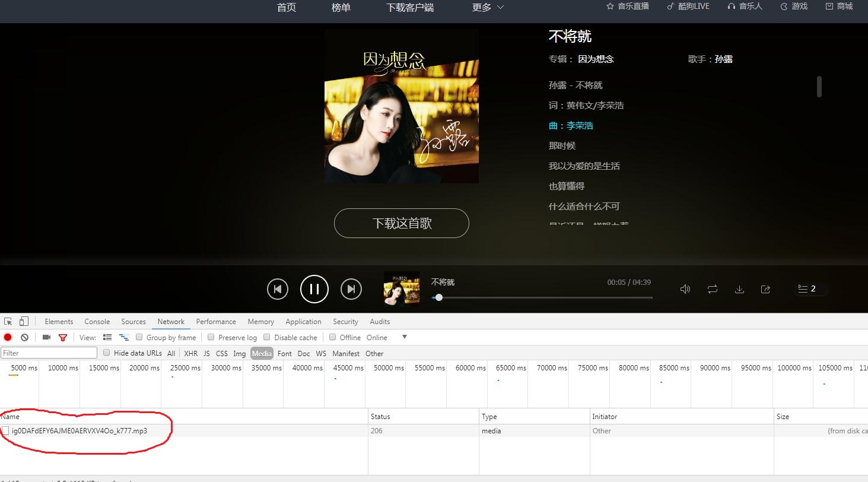Clear all network requests
Viewport: 868px width, 482px height.
pyautogui.click(x=24, y=337)
